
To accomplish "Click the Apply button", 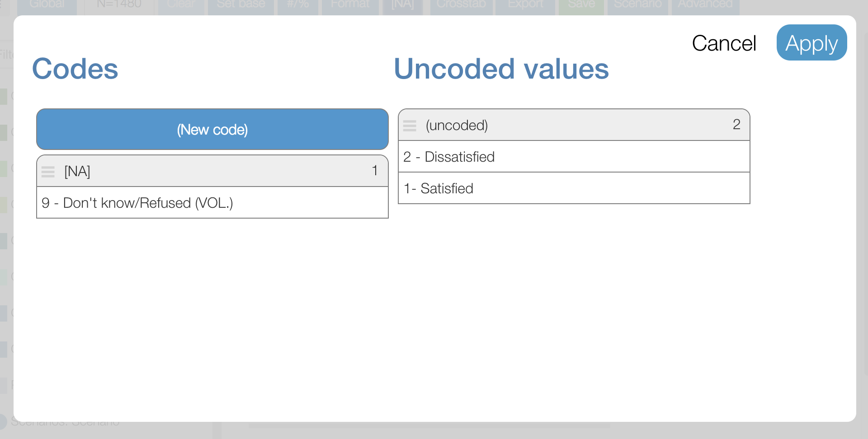I will click(811, 43).
